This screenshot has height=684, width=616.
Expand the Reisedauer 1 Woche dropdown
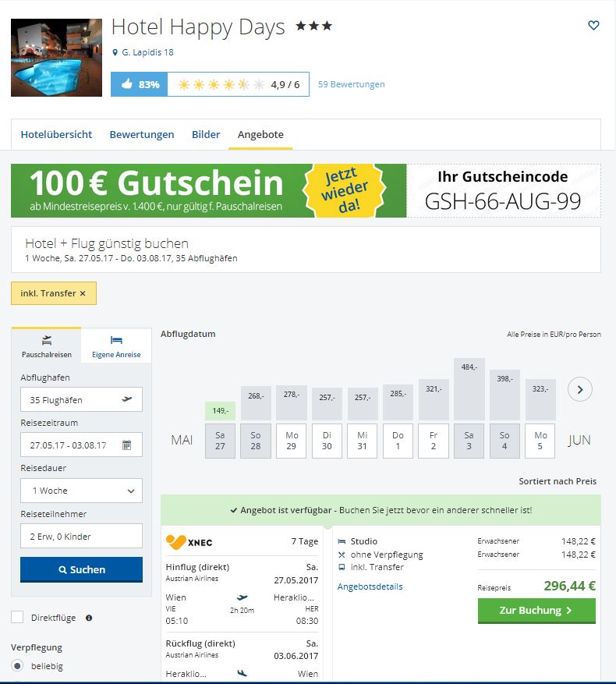[x=81, y=491]
